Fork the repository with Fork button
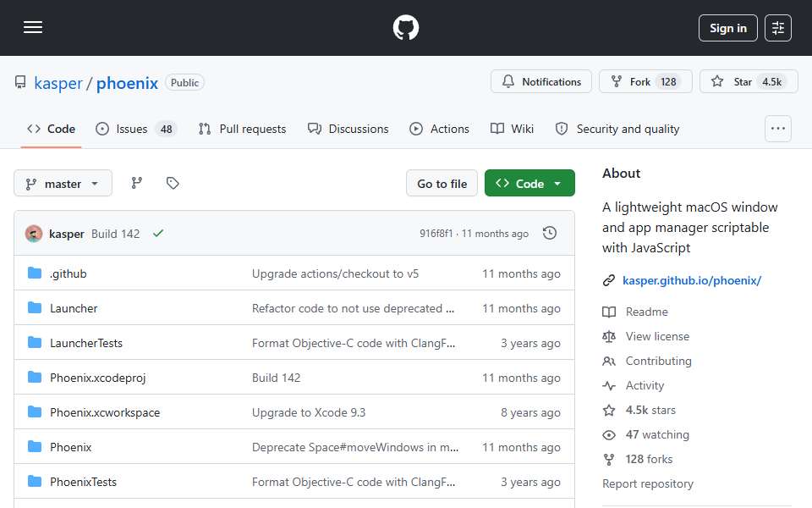Viewport: 812px width, 508px height. [645, 82]
